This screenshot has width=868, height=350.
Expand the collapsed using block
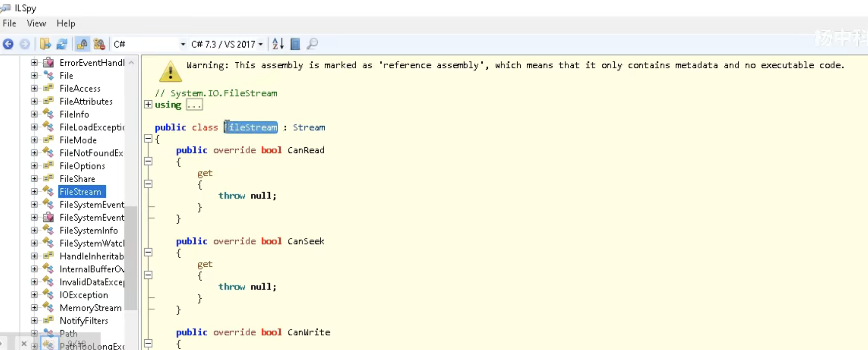148,105
